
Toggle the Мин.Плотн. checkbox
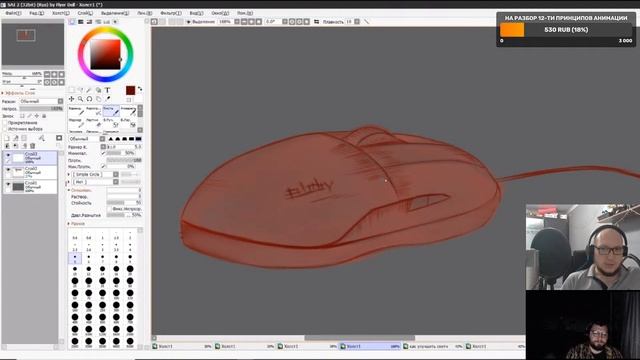pyautogui.click(x=103, y=167)
